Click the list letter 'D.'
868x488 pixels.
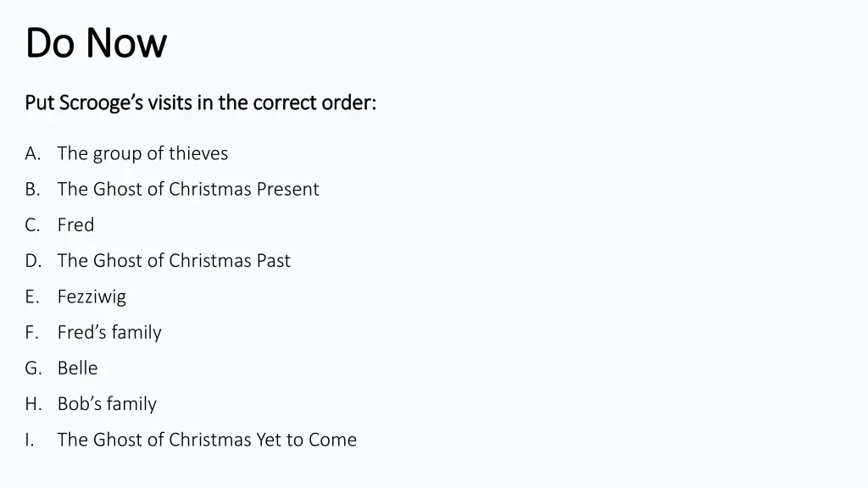click(x=33, y=261)
